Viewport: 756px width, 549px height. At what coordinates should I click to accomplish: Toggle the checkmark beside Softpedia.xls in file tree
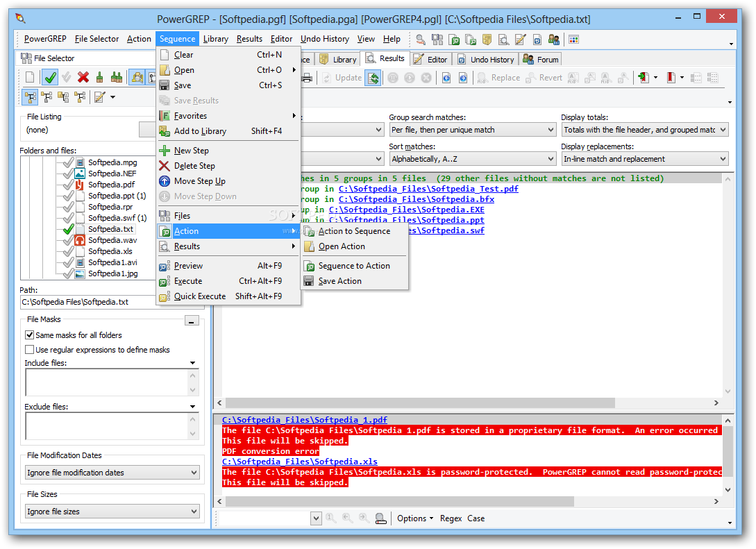pyautogui.click(x=68, y=251)
